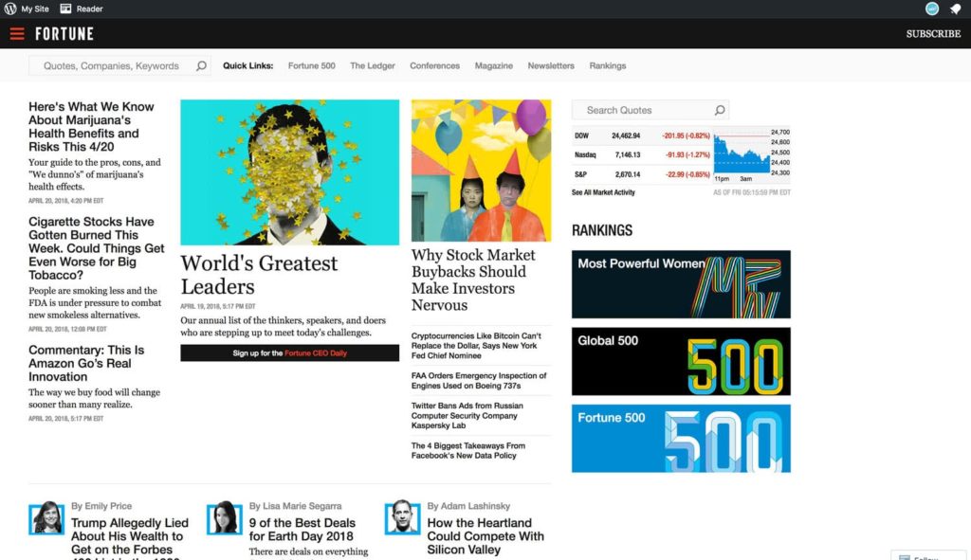Open the Magazine quick link

click(493, 65)
